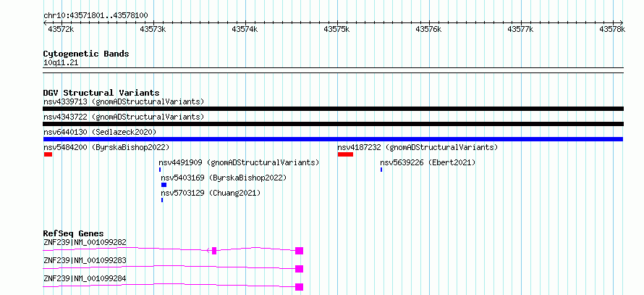The image size is (644, 295).
Task: Click the 43576k ruler tick label
Action: click(429, 29)
